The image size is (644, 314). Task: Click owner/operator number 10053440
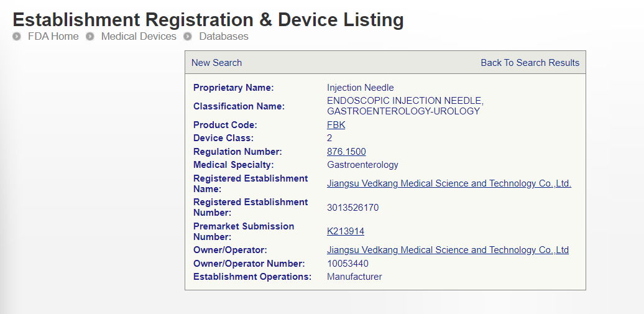(x=347, y=264)
